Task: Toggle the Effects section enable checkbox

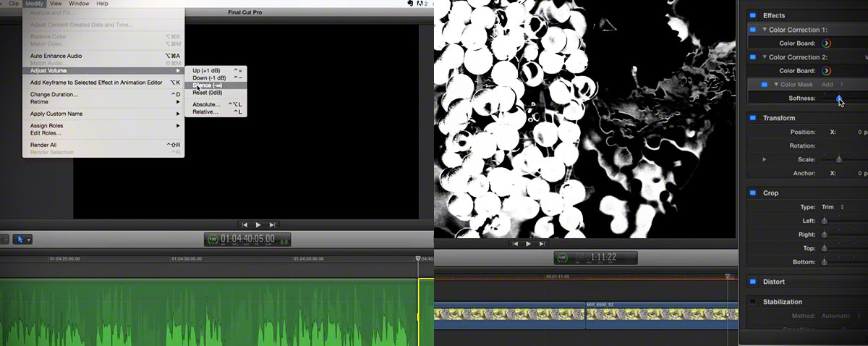Action: point(752,15)
